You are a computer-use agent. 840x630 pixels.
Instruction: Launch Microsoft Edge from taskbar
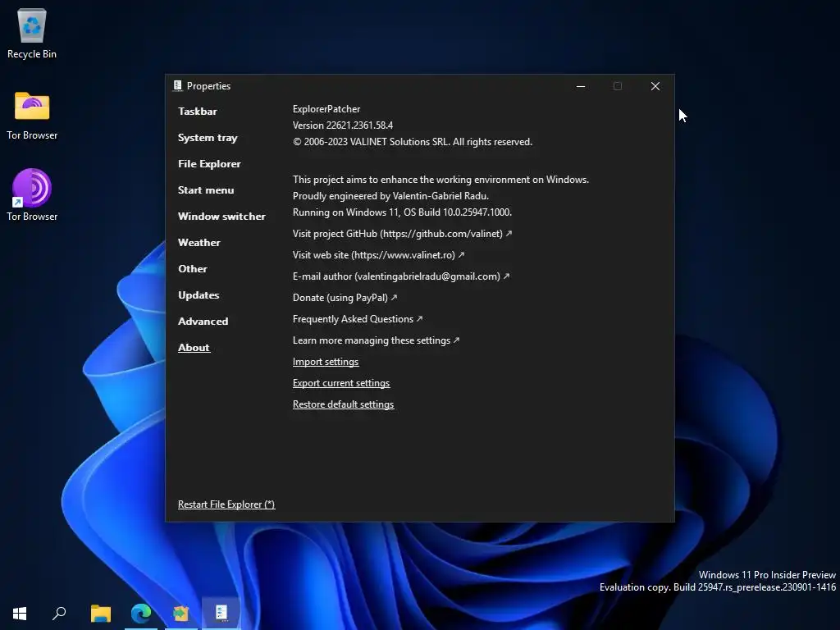[141, 614]
